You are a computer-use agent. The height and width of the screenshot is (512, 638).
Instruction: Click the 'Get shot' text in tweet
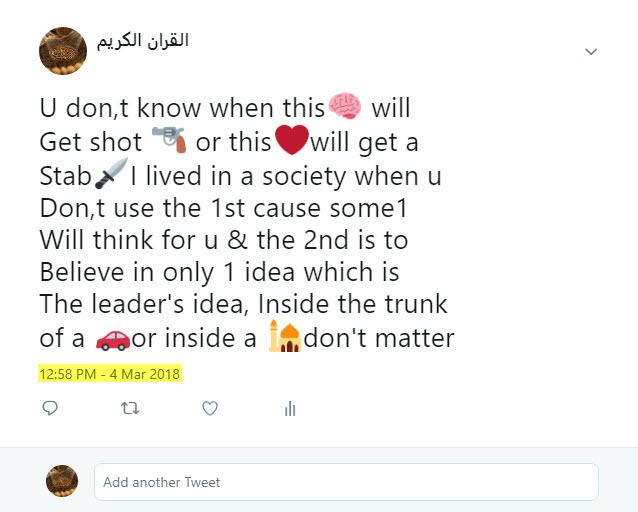coord(90,142)
